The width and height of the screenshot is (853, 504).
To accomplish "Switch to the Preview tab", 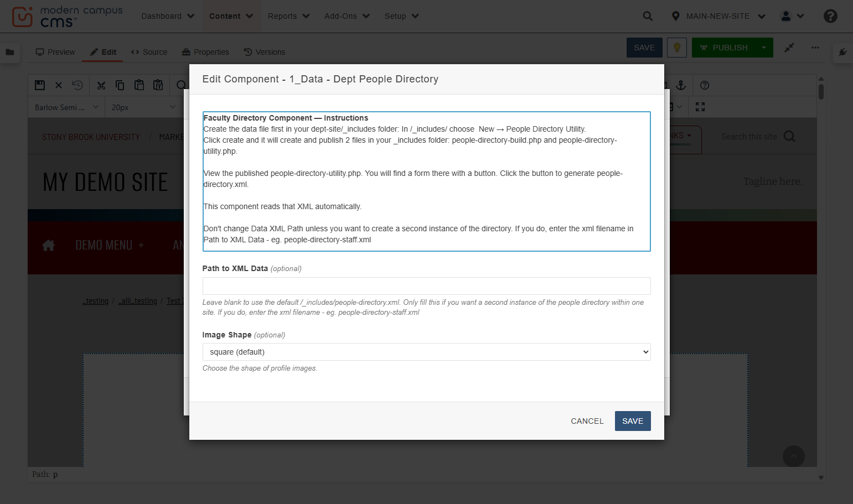I will coord(55,52).
